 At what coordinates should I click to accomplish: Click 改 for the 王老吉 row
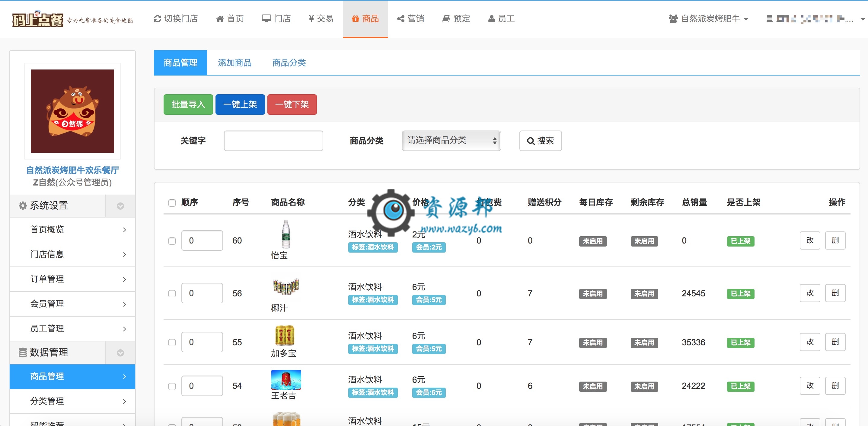click(x=810, y=386)
